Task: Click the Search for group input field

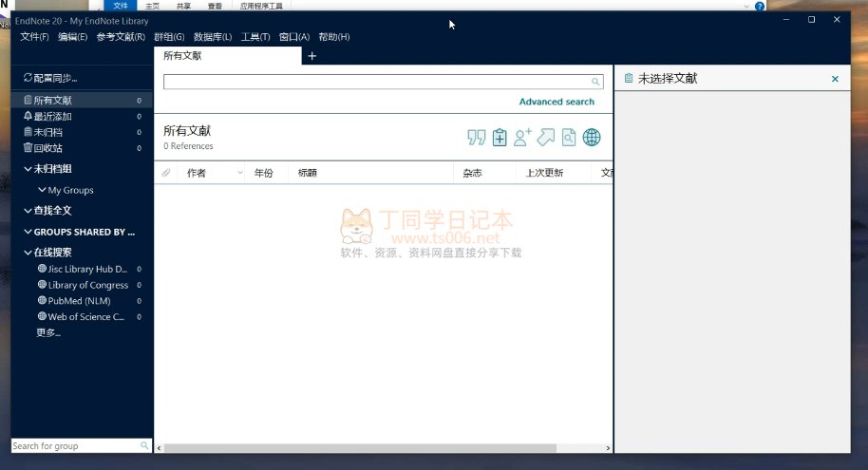Action: click(x=74, y=445)
